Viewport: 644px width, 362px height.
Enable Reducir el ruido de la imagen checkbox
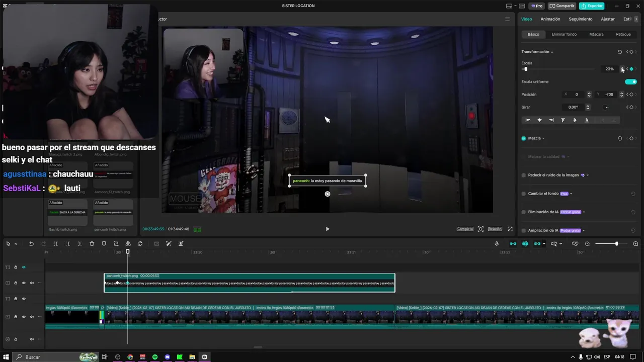click(524, 175)
